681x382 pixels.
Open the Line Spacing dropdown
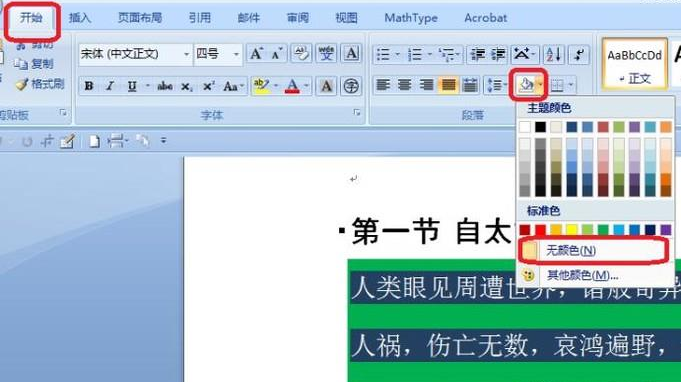click(x=496, y=85)
